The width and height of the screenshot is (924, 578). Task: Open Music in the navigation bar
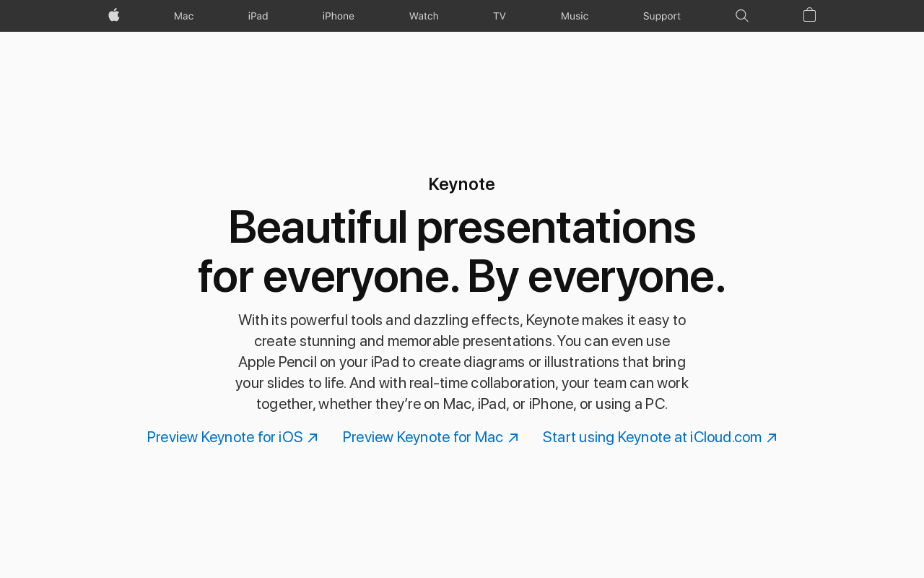pos(575,16)
